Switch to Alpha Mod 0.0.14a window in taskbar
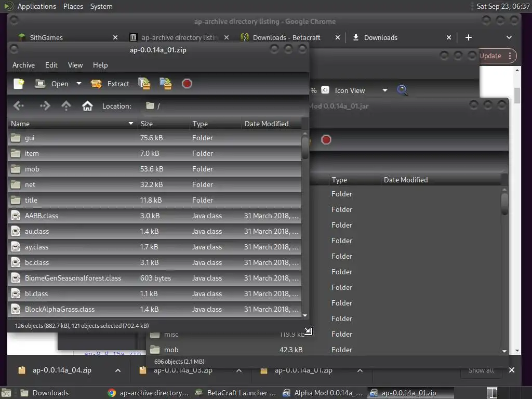The height and width of the screenshot is (399, 532). [324, 393]
